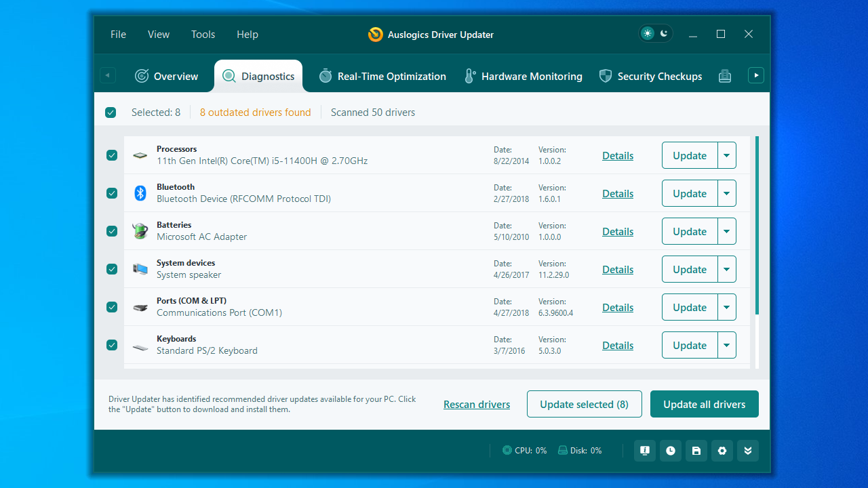Click '11th Gen Intel(R) Core(TM) i5-11400H' text
This screenshot has height=488, width=868.
click(262, 161)
